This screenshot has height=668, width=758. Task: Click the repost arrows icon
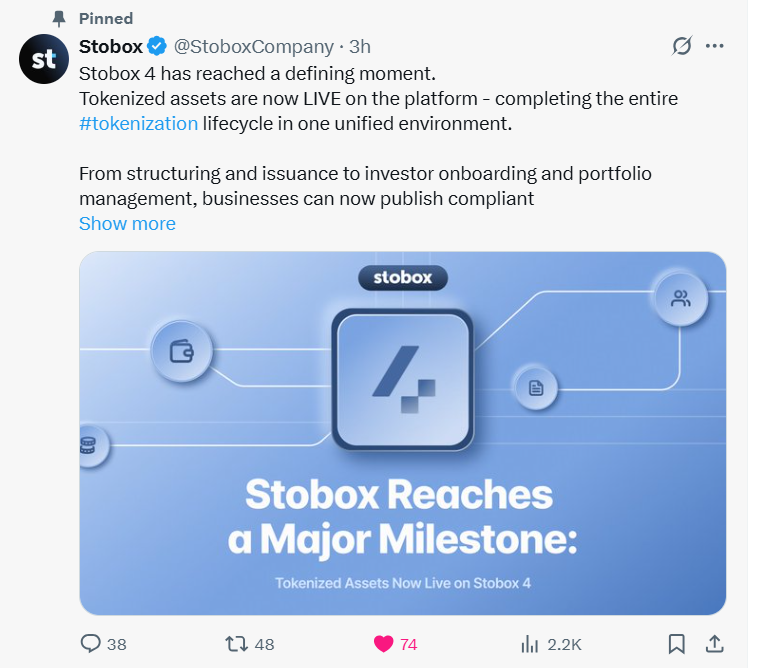coord(237,644)
